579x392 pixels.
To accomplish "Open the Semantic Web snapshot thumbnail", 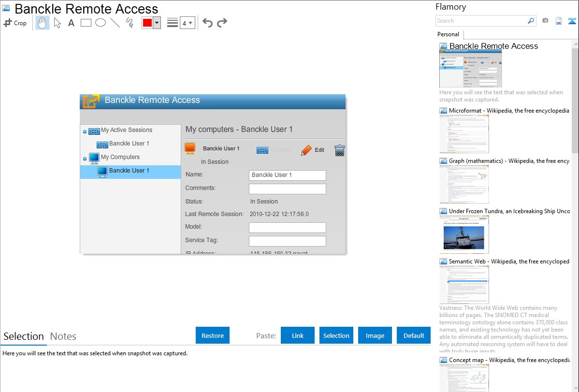I will point(464,285).
